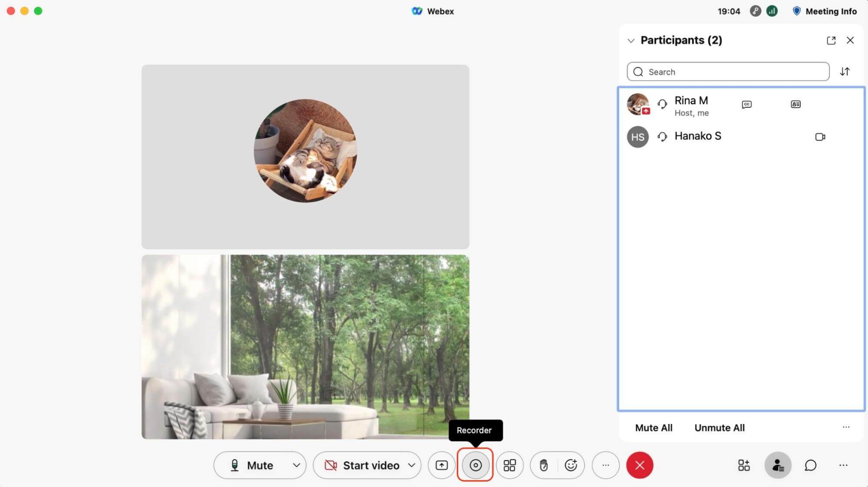This screenshot has width=868, height=487.
Task: Click the headset audio icon beside Hanako S
Action: 662,137
